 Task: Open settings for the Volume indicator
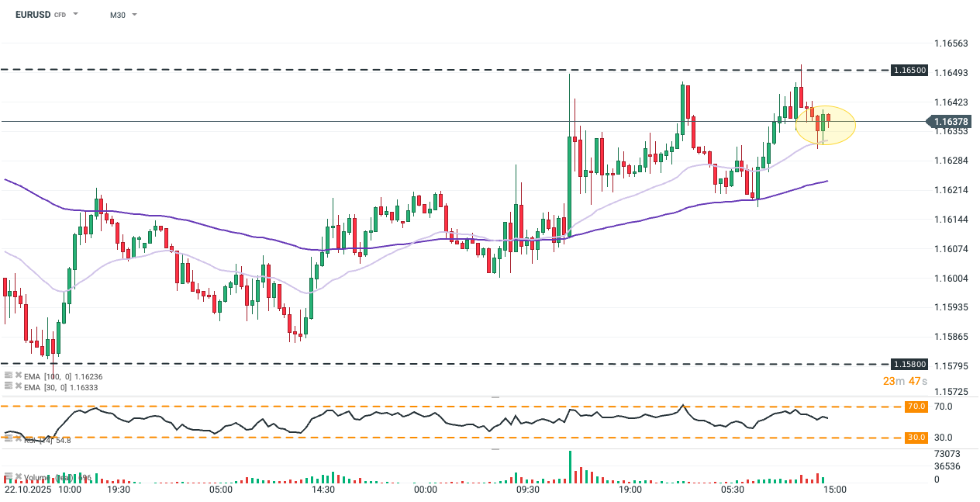point(8,477)
